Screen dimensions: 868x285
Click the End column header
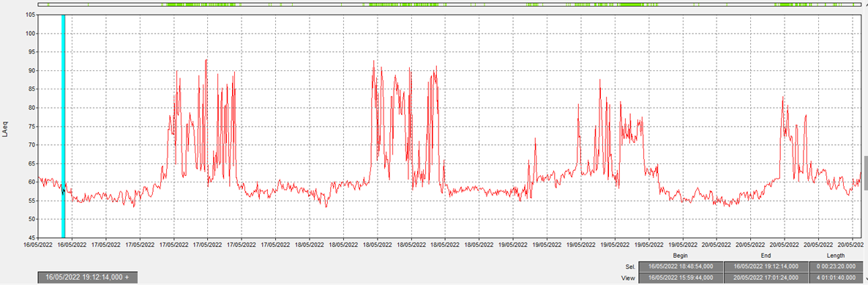[x=766, y=256]
